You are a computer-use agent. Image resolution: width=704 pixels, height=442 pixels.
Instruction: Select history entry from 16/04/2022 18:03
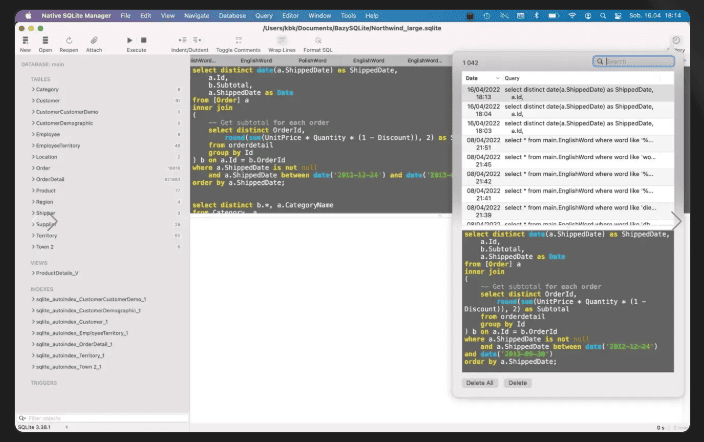(568, 127)
